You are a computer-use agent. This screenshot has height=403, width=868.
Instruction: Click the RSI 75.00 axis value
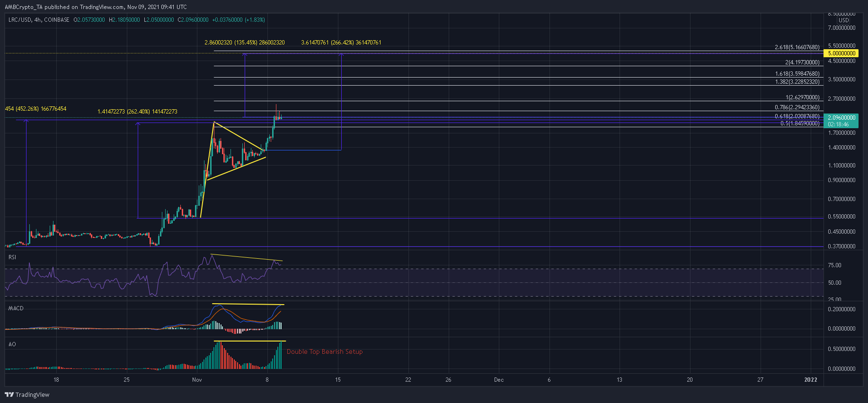pos(834,265)
